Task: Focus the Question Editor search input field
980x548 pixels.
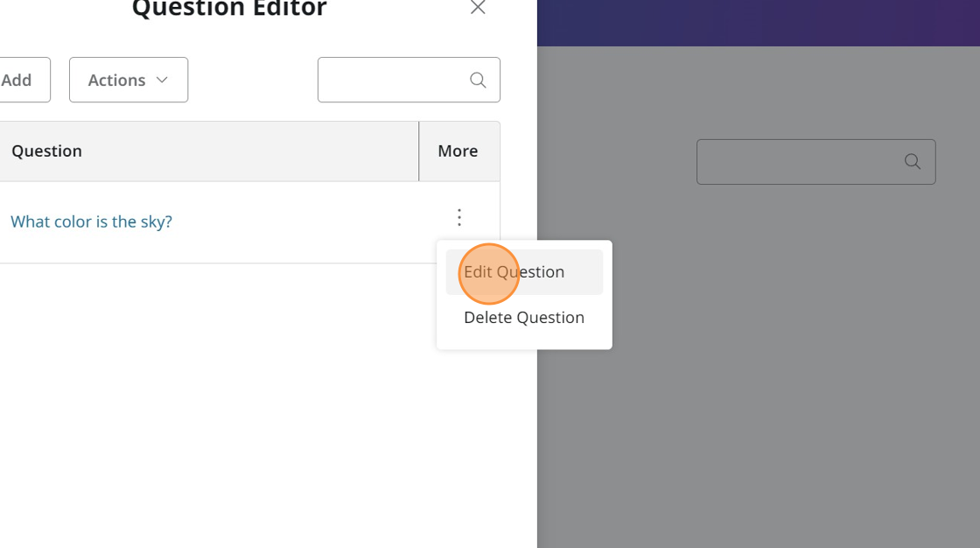Action: coord(392,80)
